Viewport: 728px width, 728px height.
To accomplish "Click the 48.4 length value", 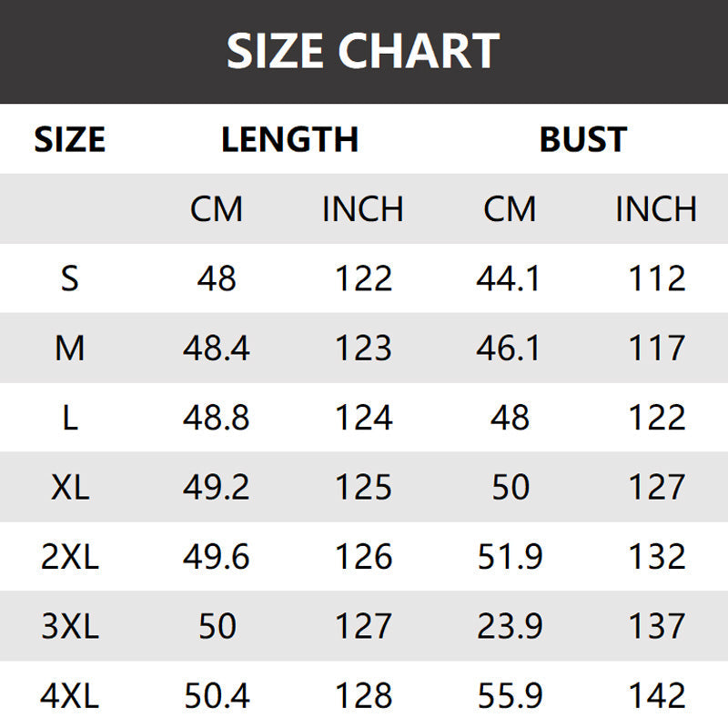I will pyautogui.click(x=217, y=348).
